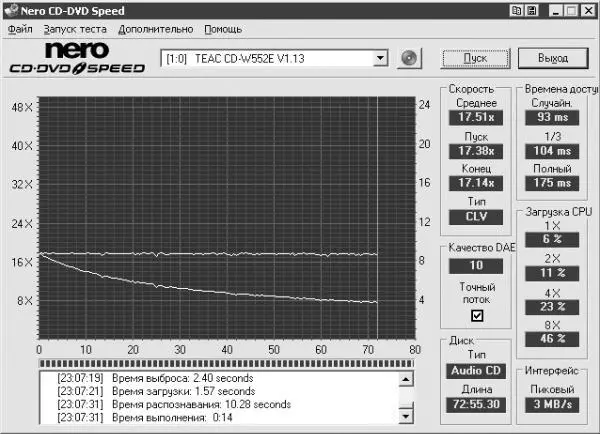Click the Время загрузки log line
600x434 pixels.
pyautogui.click(x=156, y=392)
